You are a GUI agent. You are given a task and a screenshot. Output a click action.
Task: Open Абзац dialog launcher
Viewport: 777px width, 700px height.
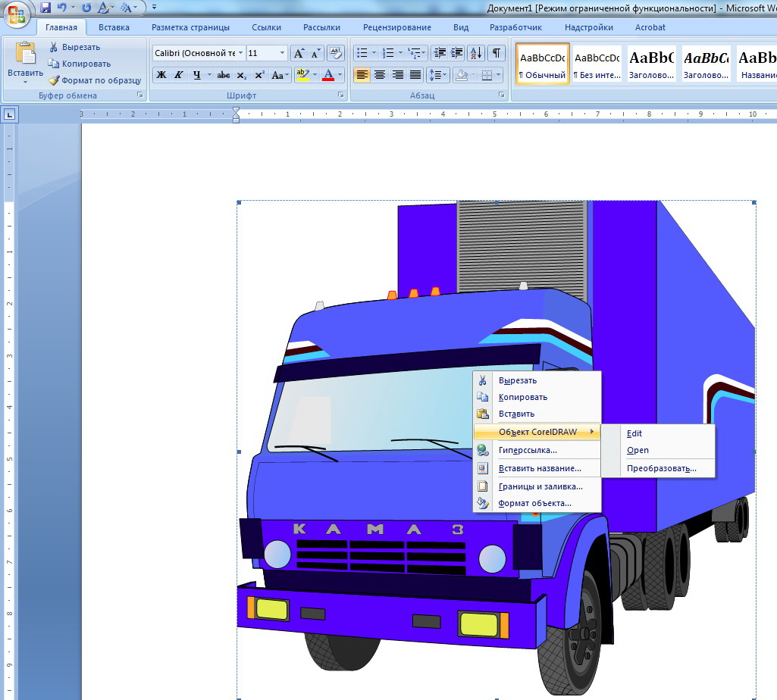tap(502, 95)
